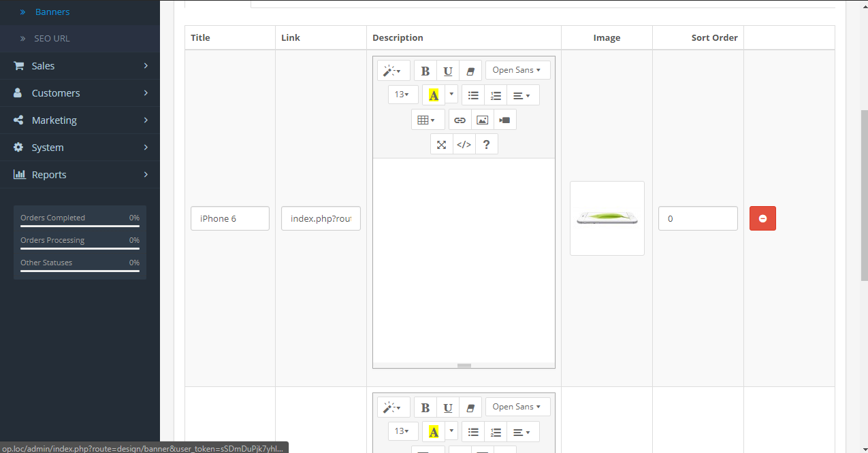Click the Bold button in first editor
Image resolution: width=868 pixels, height=453 pixels.
(x=425, y=71)
